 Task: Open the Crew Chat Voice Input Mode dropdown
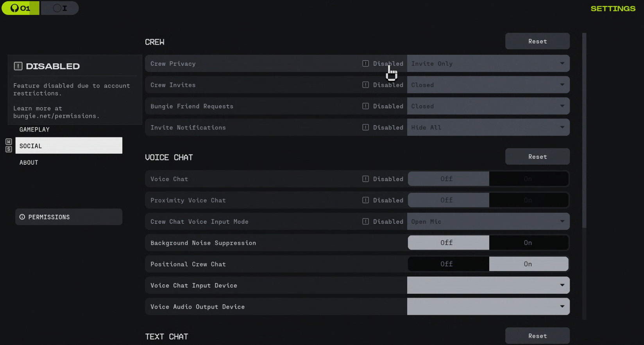tap(488, 222)
